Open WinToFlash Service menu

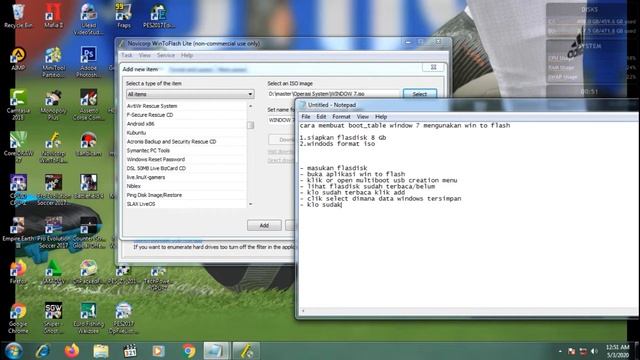tap(166, 55)
